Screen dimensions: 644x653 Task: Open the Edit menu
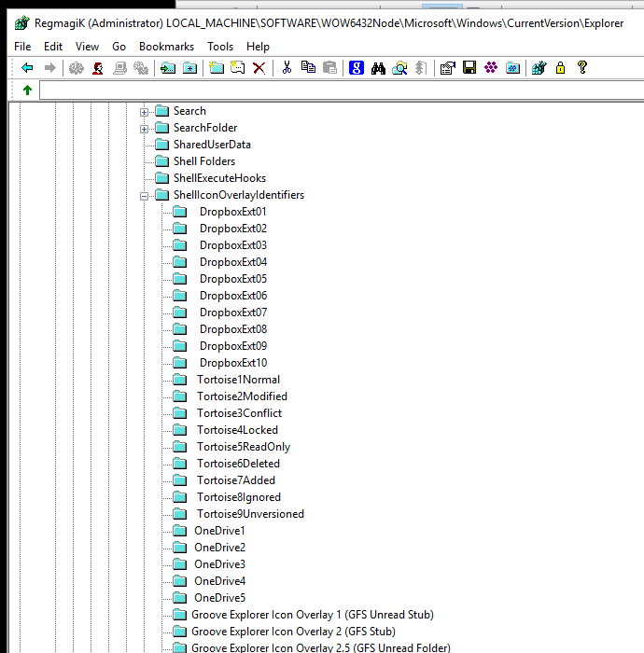pyautogui.click(x=53, y=47)
